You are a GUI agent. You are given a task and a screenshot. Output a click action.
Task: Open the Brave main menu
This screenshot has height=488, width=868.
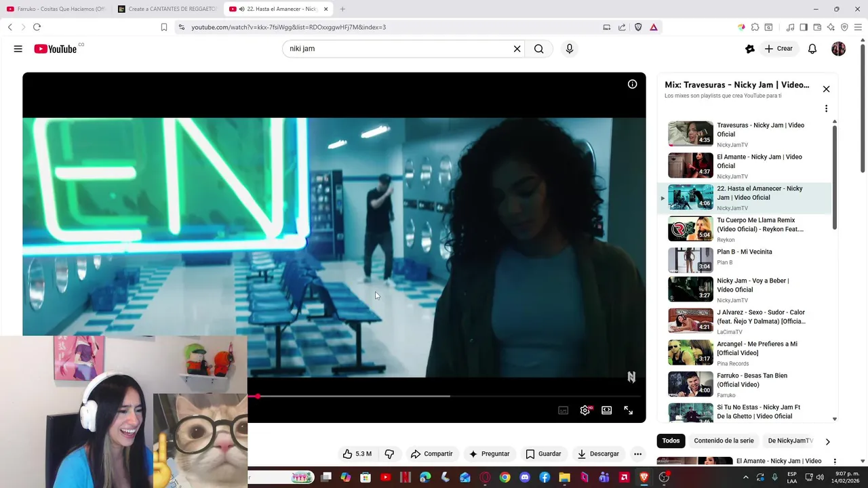pyautogui.click(x=858, y=27)
